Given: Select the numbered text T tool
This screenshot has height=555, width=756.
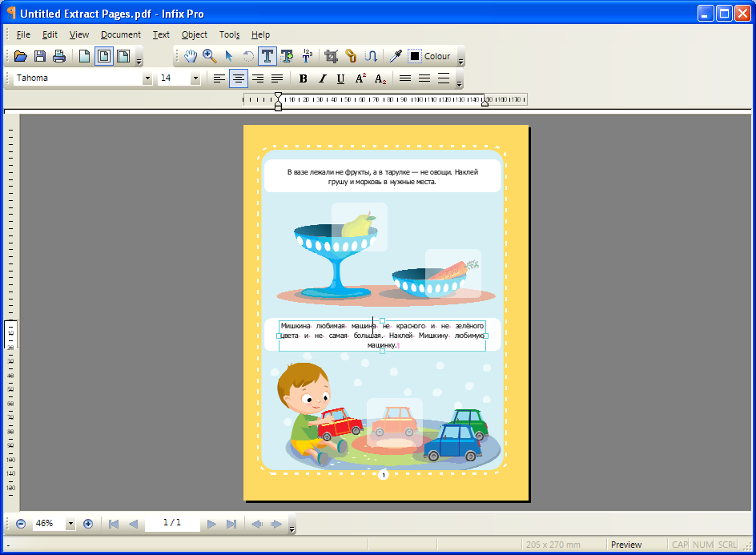Looking at the screenshot, I should click(x=307, y=56).
